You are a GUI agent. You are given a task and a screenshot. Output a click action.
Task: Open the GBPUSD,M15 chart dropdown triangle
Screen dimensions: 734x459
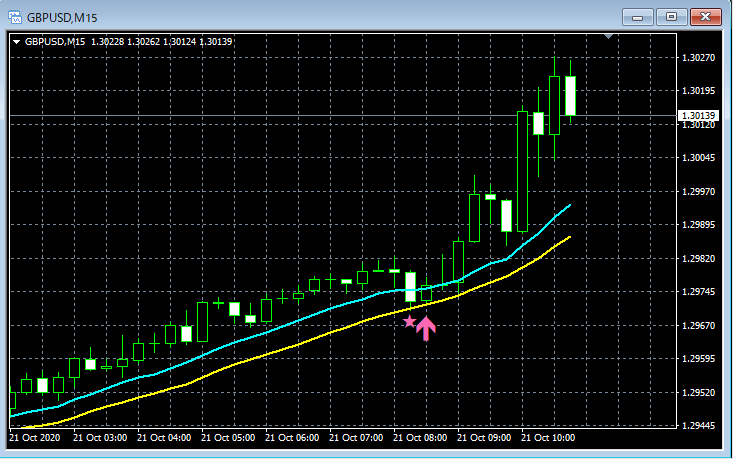16,42
